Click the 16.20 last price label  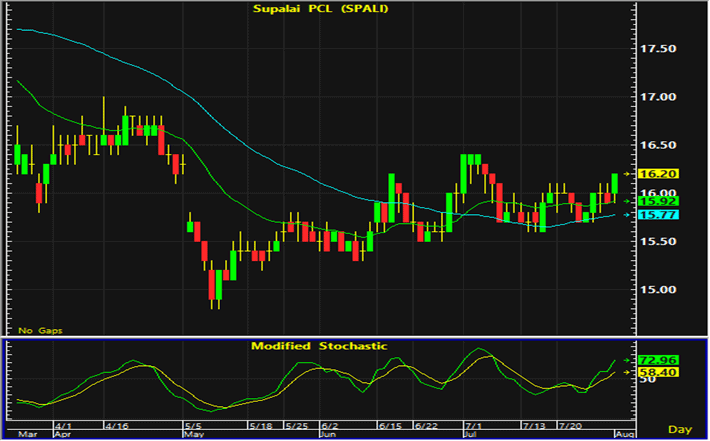[x=658, y=174]
